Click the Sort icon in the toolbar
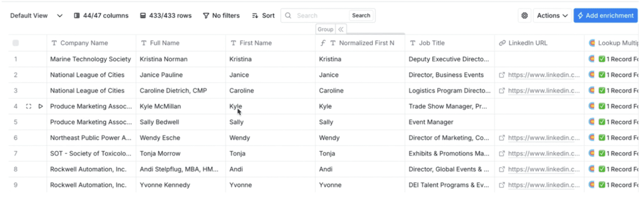Screen dimensions: 644x201 point(254,15)
